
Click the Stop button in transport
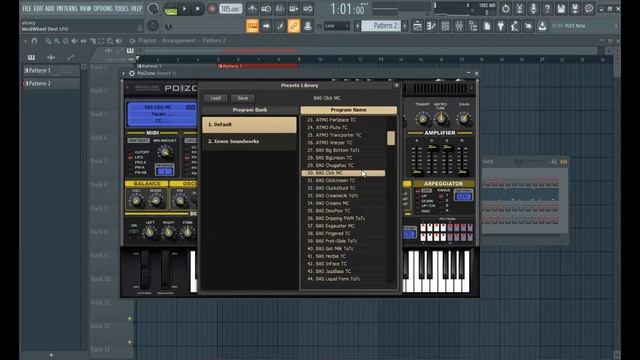198,9
